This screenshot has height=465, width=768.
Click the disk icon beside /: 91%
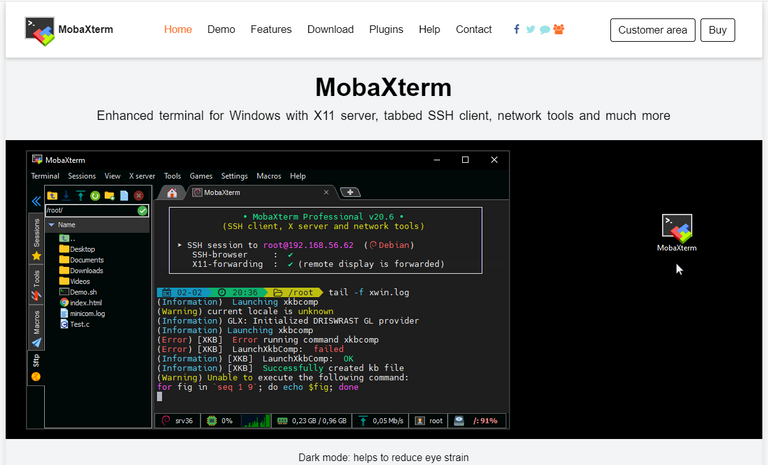click(x=458, y=420)
